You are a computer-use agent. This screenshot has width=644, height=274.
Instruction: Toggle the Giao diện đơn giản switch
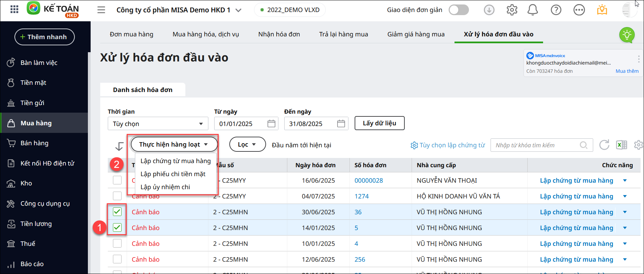(459, 10)
